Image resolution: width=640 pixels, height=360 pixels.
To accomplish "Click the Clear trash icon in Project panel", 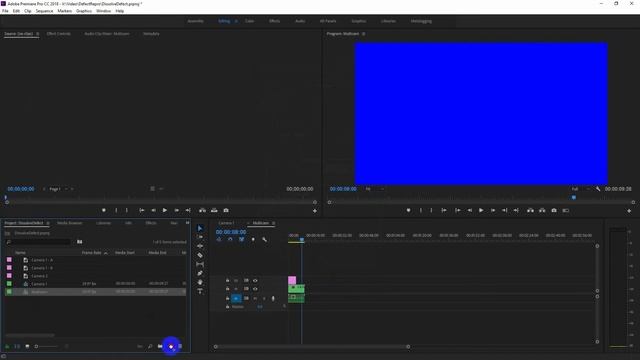I will click(x=180, y=347).
